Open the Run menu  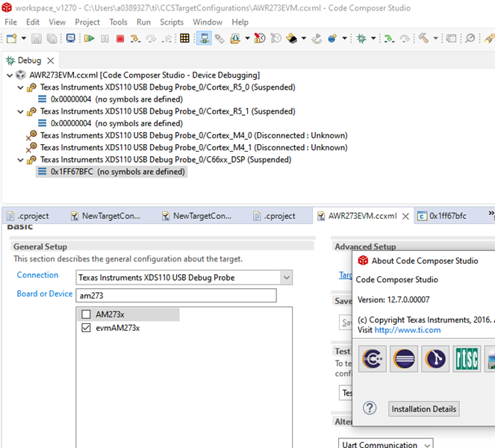[143, 22]
